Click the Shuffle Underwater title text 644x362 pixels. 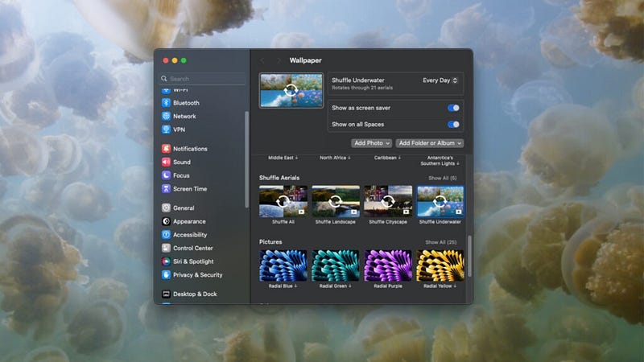pyautogui.click(x=357, y=80)
